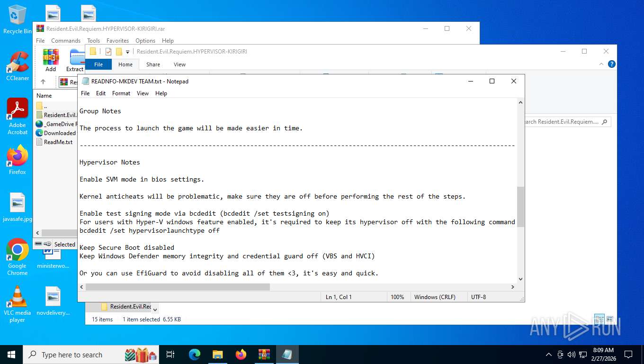644x364 pixels.
Task: Open the Notepad Format menu
Action: [121, 93]
